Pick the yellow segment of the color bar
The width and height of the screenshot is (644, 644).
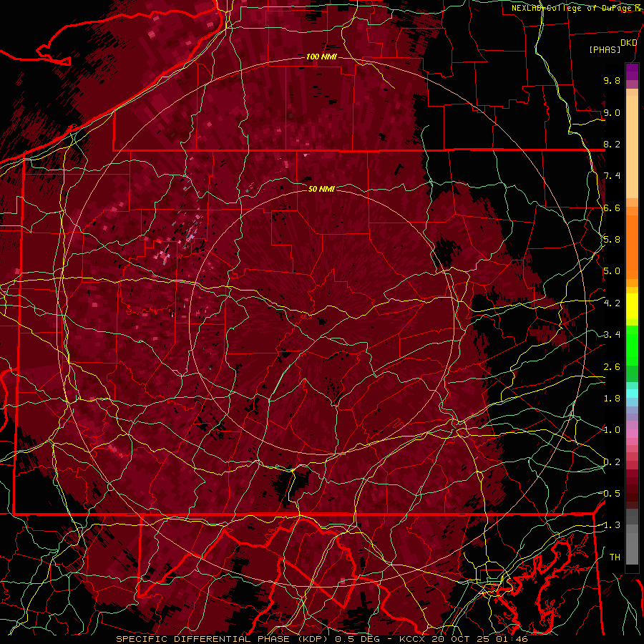(x=632, y=306)
